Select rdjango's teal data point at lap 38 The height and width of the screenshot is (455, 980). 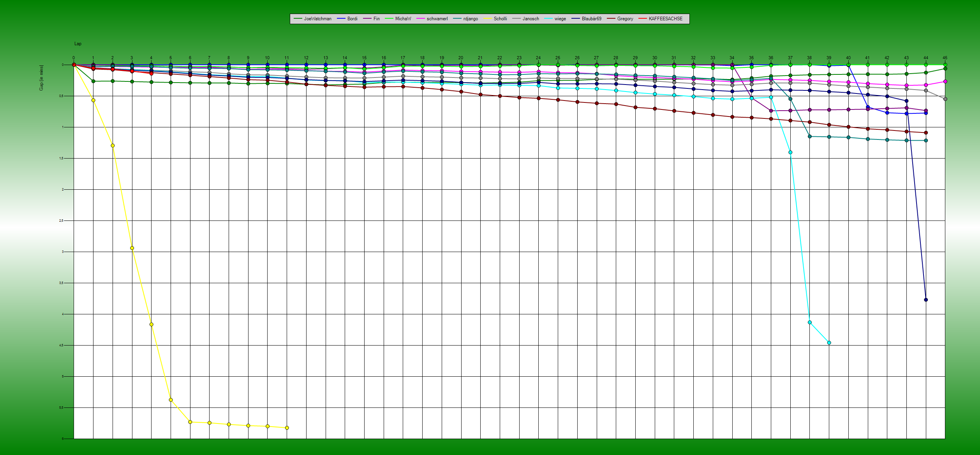810,136
